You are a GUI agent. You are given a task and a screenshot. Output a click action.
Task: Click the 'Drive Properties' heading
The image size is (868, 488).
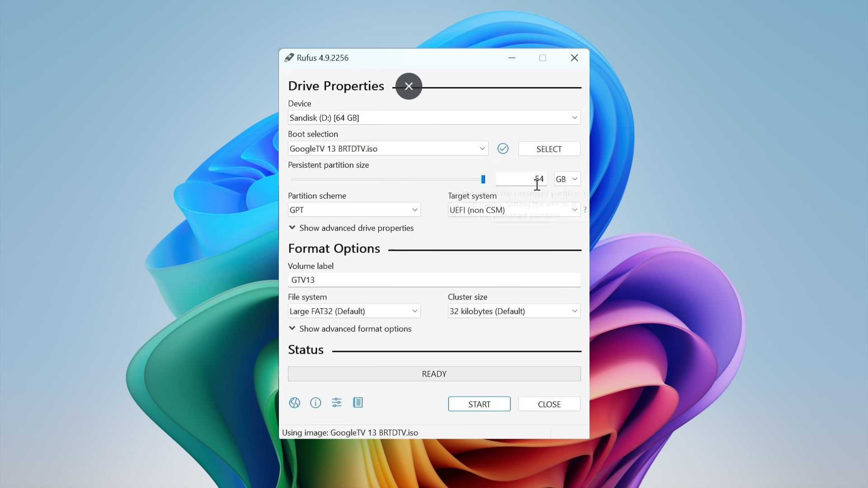(336, 86)
